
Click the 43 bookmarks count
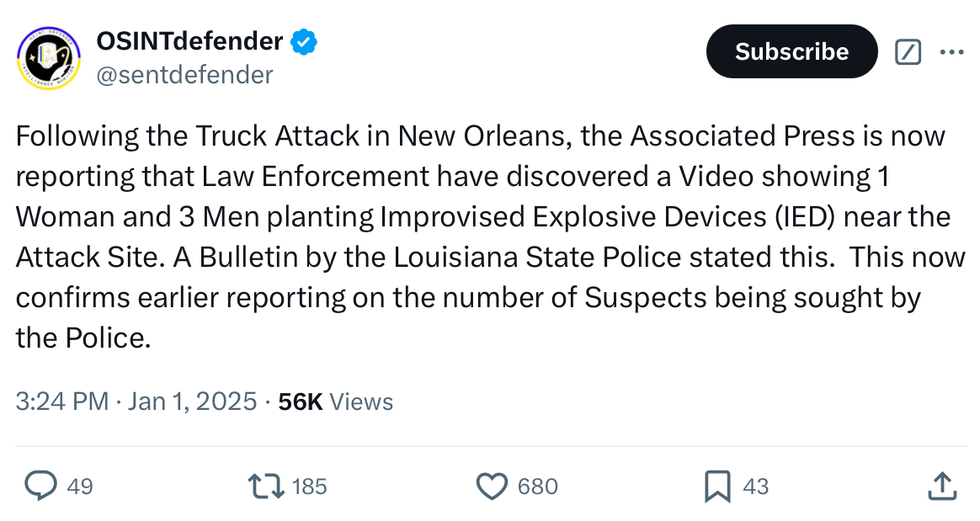tap(755, 486)
